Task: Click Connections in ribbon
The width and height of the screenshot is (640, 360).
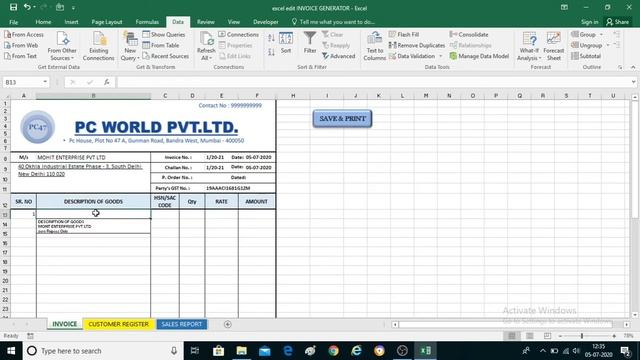Action: (x=238, y=35)
